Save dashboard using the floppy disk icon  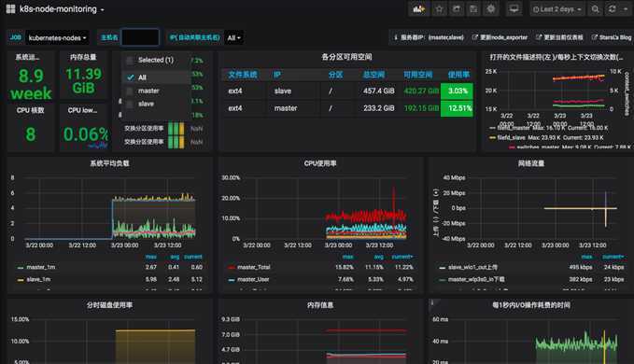pos(473,9)
